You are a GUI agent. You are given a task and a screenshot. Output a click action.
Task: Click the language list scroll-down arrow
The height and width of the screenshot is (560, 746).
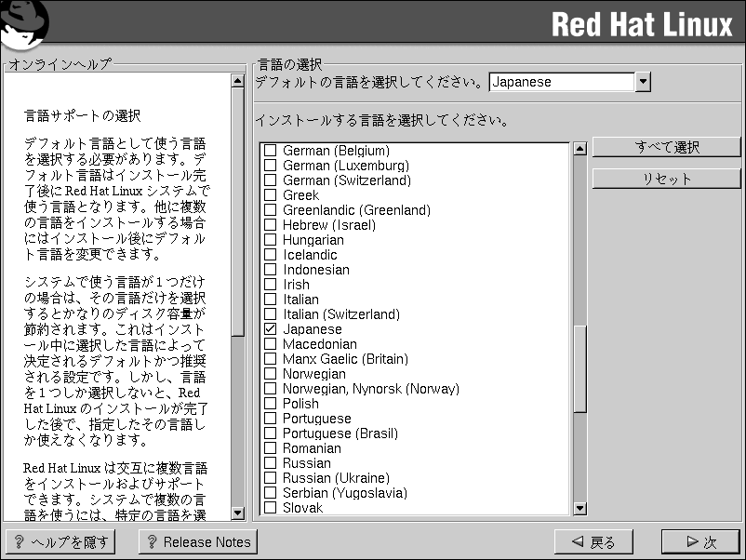pos(580,508)
